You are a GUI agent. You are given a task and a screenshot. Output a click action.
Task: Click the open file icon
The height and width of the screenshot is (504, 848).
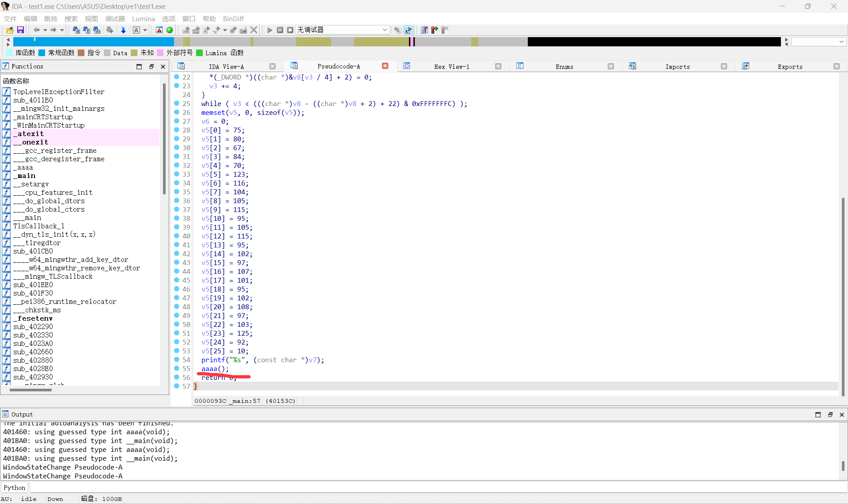(10, 30)
